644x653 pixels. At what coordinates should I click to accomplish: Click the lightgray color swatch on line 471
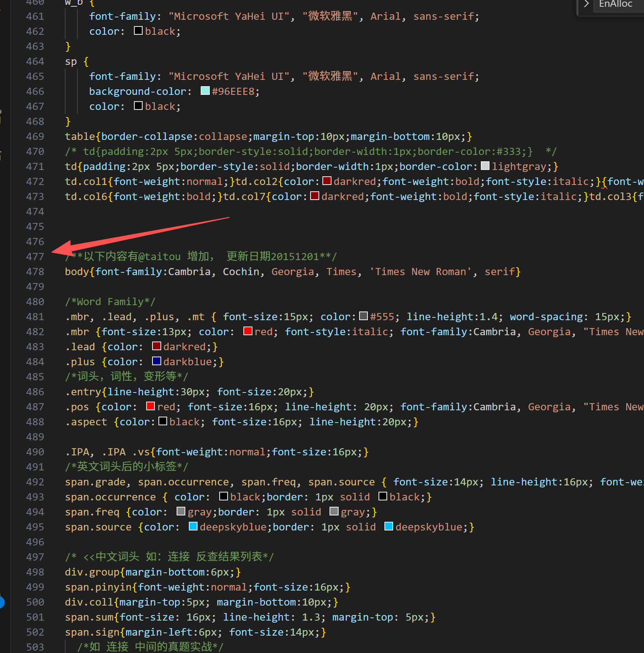pyautogui.click(x=485, y=166)
